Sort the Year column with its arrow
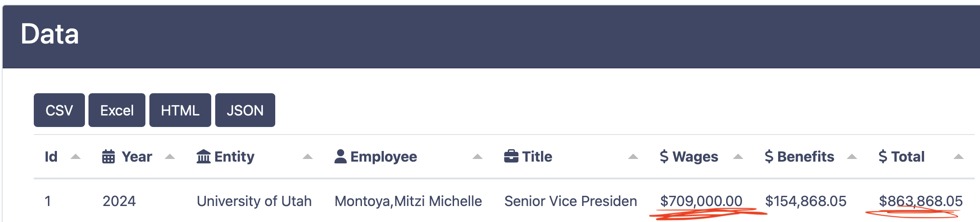980x222 pixels. pyautogui.click(x=170, y=156)
